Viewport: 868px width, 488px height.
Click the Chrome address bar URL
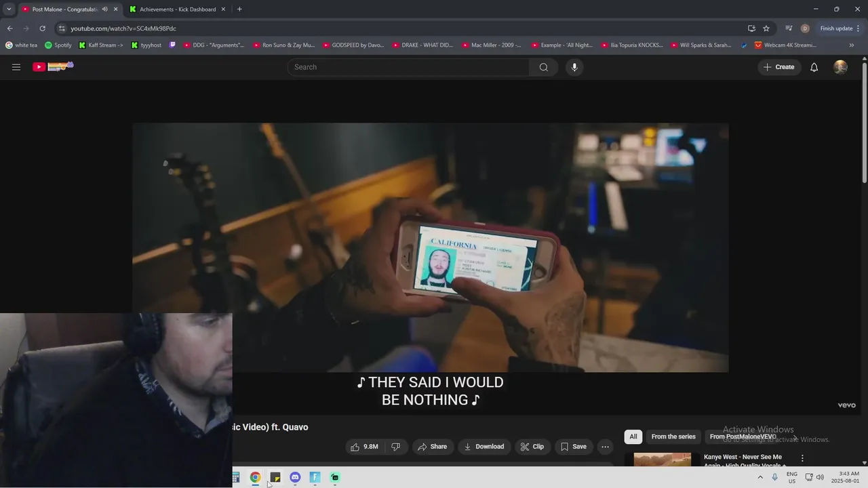coord(123,28)
